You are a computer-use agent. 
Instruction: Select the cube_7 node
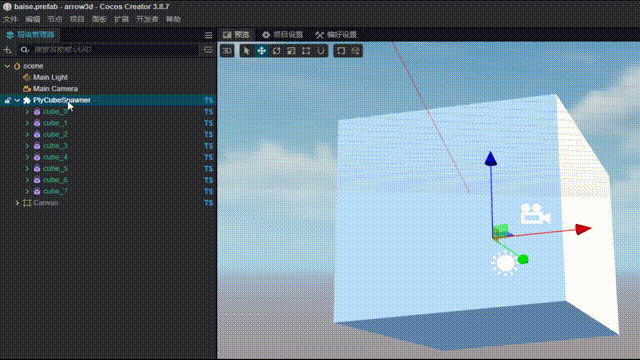click(x=55, y=191)
